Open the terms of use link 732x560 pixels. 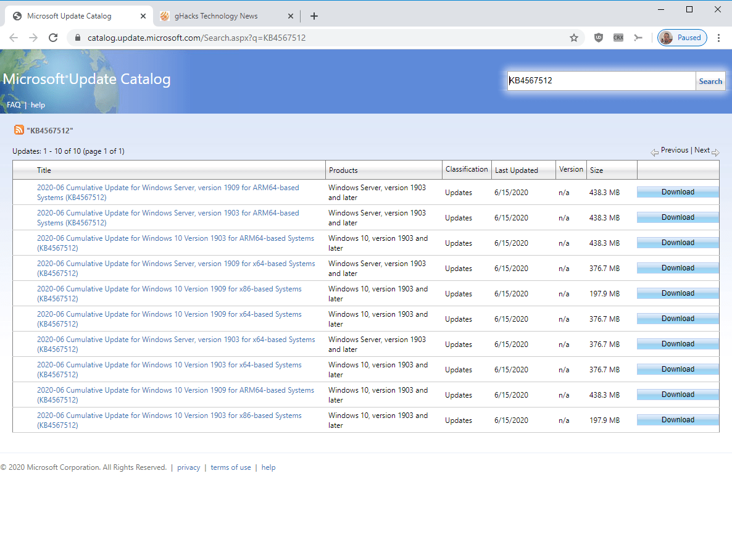pos(231,467)
